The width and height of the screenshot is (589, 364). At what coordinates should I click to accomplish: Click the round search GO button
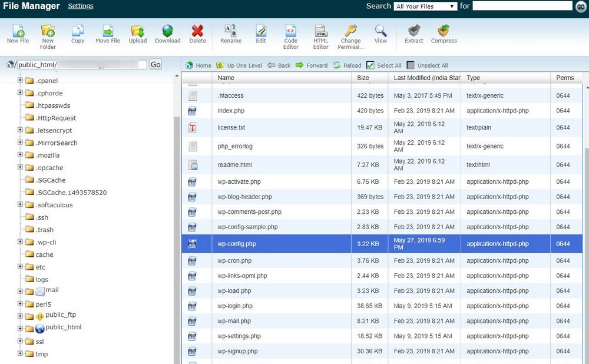(x=581, y=6)
